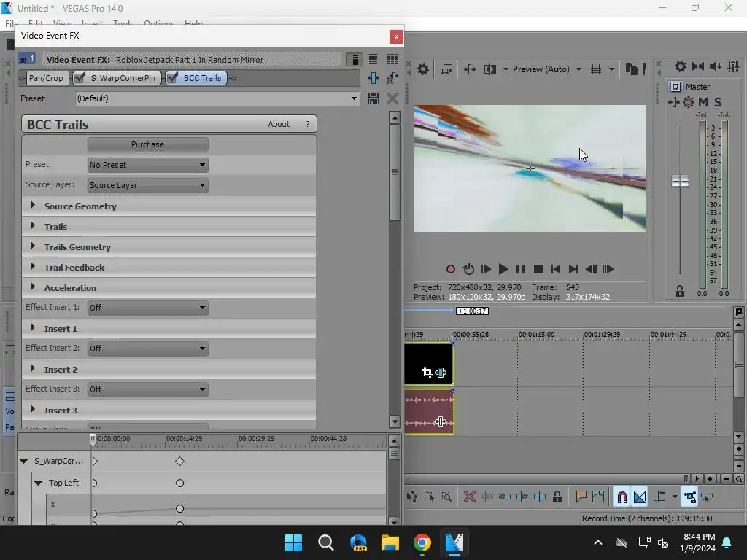Click Play in the video preview
Screen dimensions: 747x560
(503, 269)
